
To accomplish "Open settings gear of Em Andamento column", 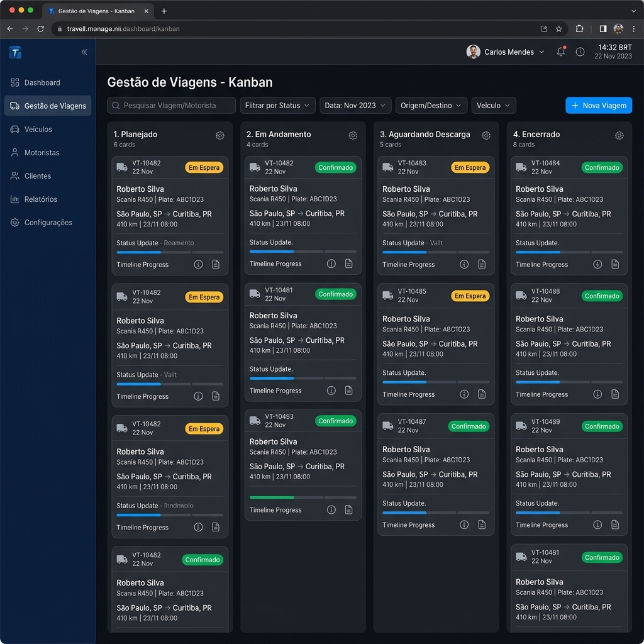I will point(353,136).
